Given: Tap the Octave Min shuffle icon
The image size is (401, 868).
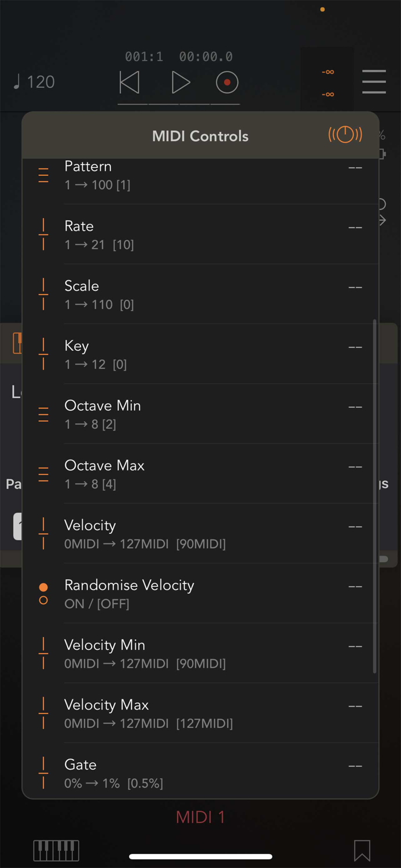Looking at the screenshot, I should pyautogui.click(x=43, y=414).
